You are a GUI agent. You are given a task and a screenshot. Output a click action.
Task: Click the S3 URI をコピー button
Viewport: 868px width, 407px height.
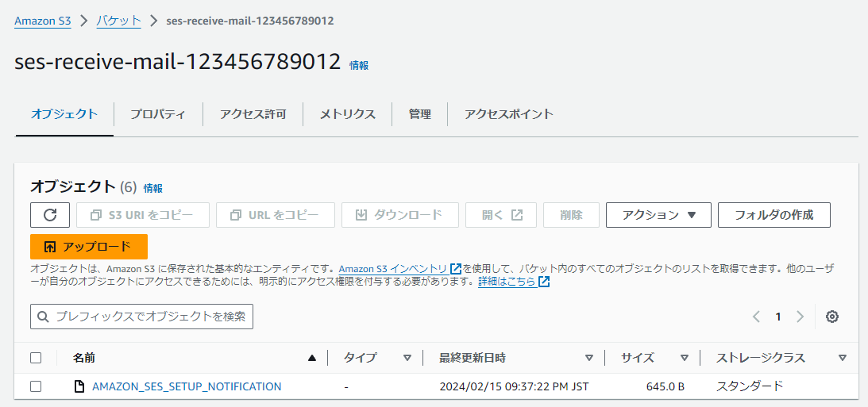coord(143,215)
